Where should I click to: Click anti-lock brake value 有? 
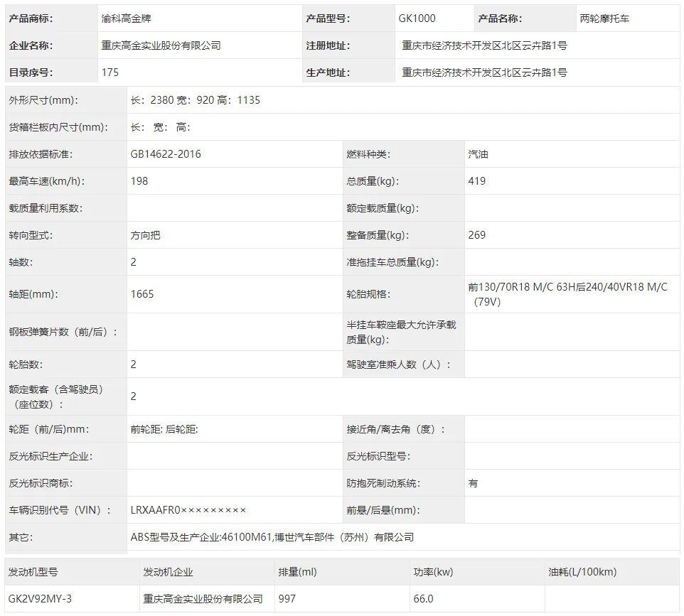(473, 483)
